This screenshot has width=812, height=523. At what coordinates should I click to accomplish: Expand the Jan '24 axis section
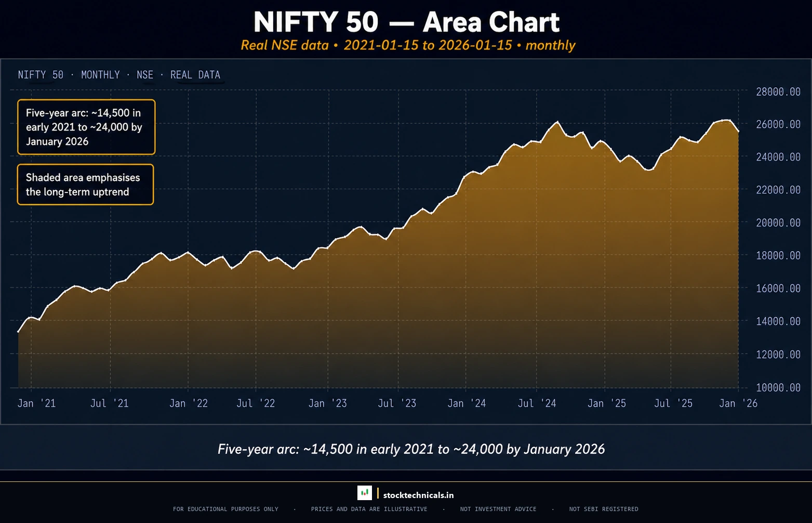(467, 403)
